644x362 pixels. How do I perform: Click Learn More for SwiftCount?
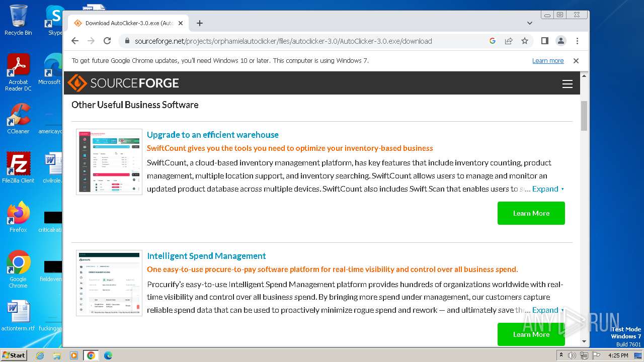coord(531,213)
